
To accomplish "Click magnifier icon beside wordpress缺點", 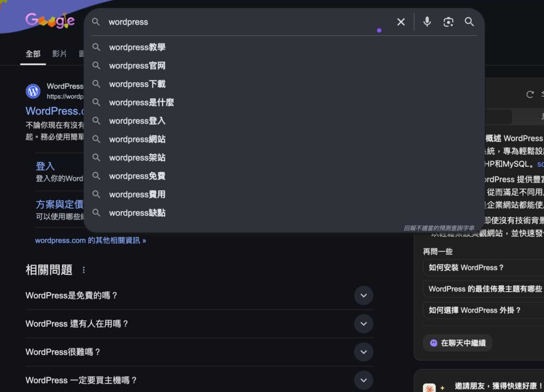I will click(96, 212).
